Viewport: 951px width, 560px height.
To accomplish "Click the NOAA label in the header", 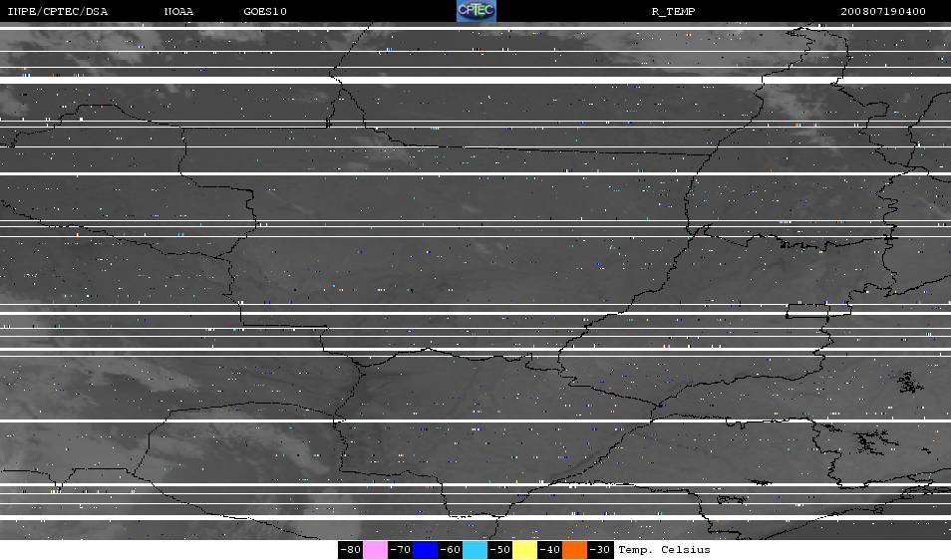I will click(179, 12).
